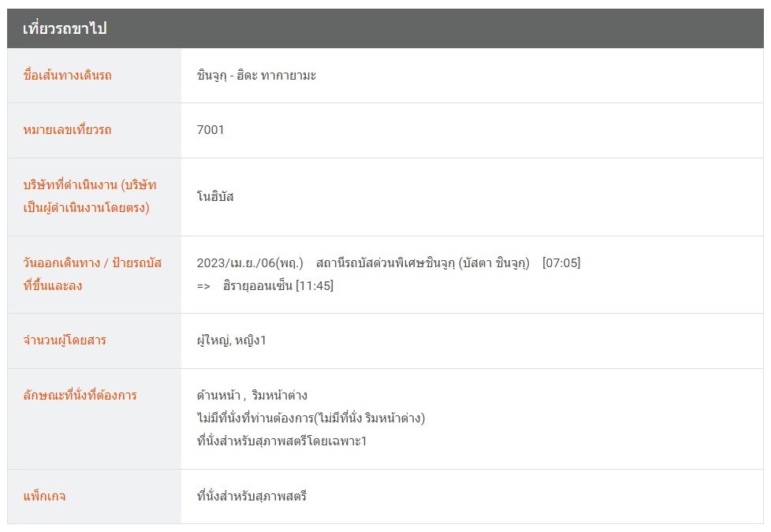
Task: Click the แพ็กเกจ row label
Action: (44, 497)
